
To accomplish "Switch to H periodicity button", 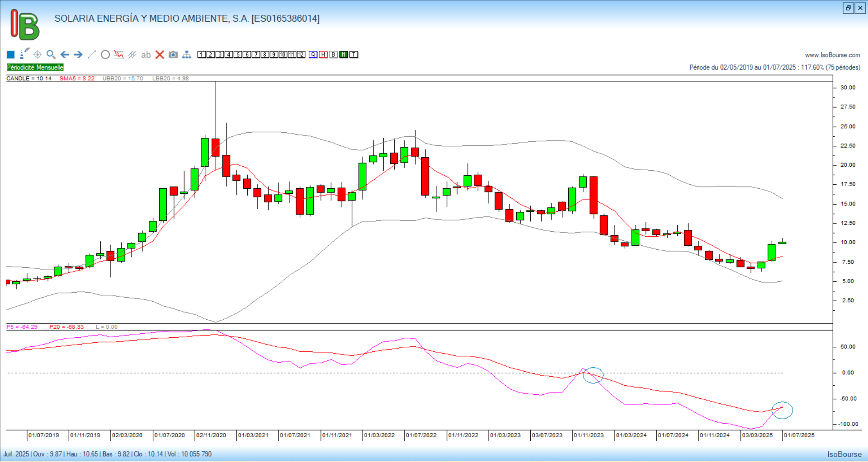I will [x=323, y=55].
